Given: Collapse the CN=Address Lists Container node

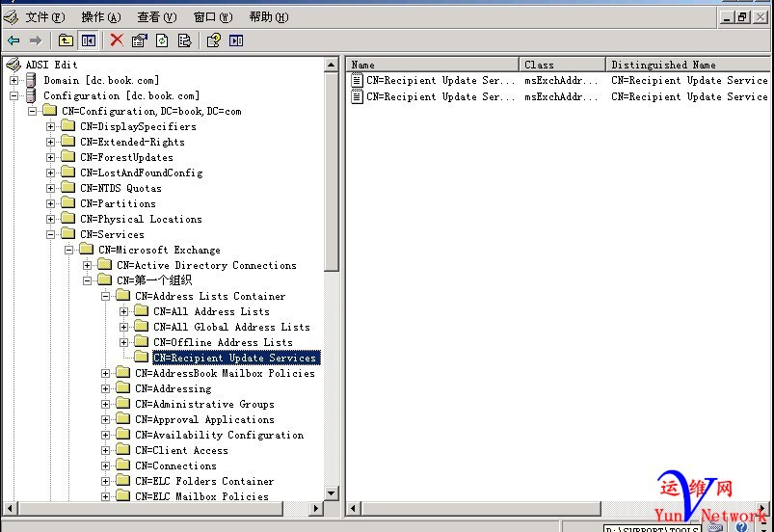Looking at the screenshot, I should [x=106, y=296].
